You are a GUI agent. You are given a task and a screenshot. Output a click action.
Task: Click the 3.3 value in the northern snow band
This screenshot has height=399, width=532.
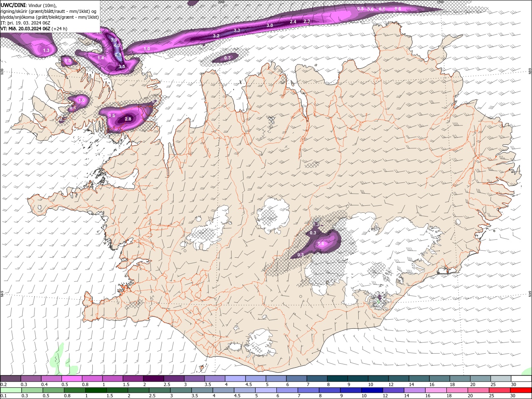click(237, 30)
